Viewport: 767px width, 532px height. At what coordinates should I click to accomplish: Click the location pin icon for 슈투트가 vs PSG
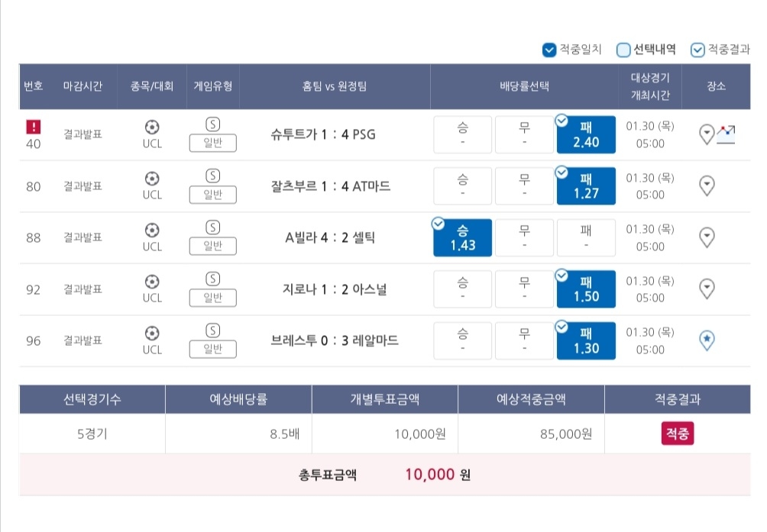tap(707, 135)
